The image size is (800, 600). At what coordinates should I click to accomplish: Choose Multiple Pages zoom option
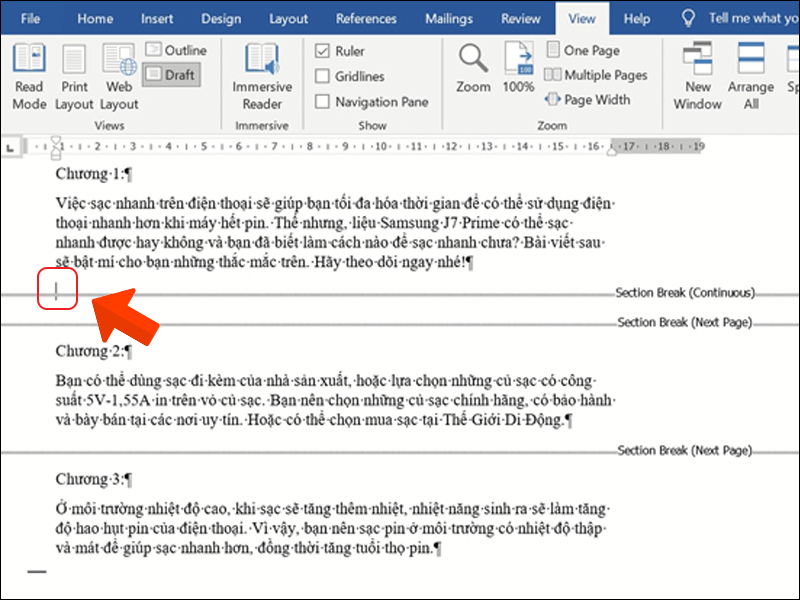(596, 75)
